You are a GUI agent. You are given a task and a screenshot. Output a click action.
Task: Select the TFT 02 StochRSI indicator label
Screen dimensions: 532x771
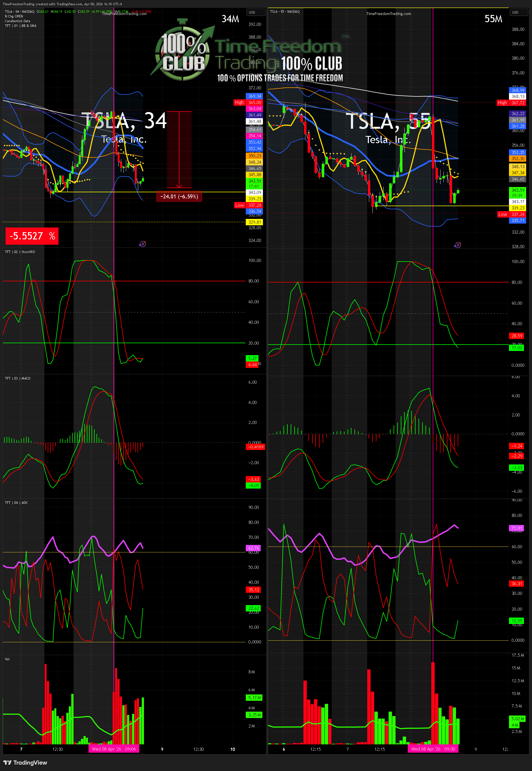click(20, 252)
